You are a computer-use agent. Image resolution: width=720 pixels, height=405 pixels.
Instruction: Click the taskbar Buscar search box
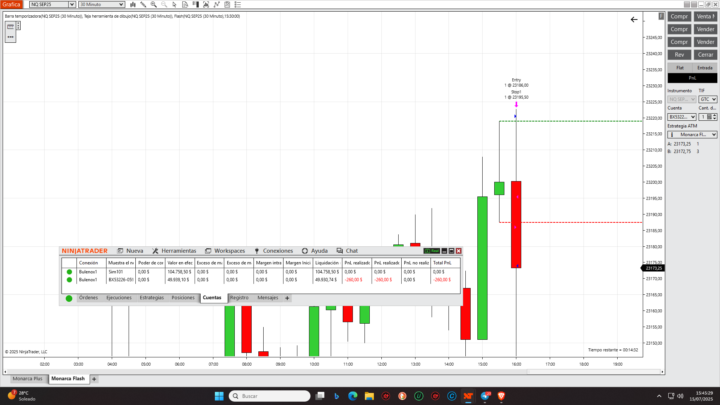(x=270, y=396)
